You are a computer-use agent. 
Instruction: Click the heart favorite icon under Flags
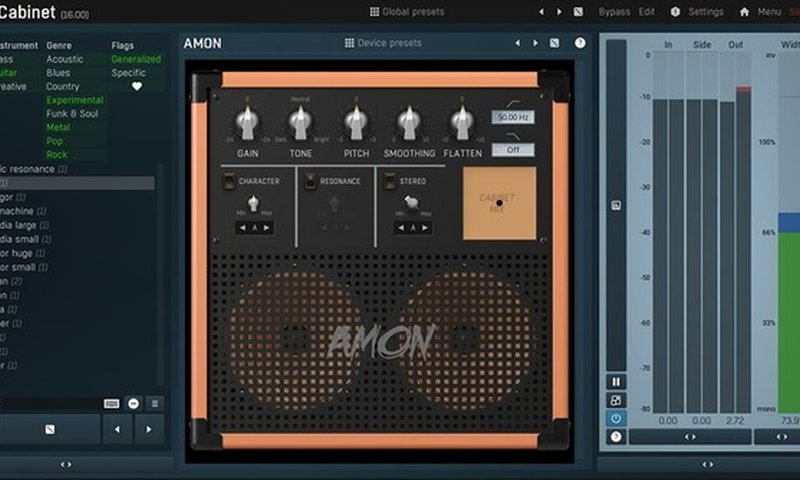[x=137, y=86]
